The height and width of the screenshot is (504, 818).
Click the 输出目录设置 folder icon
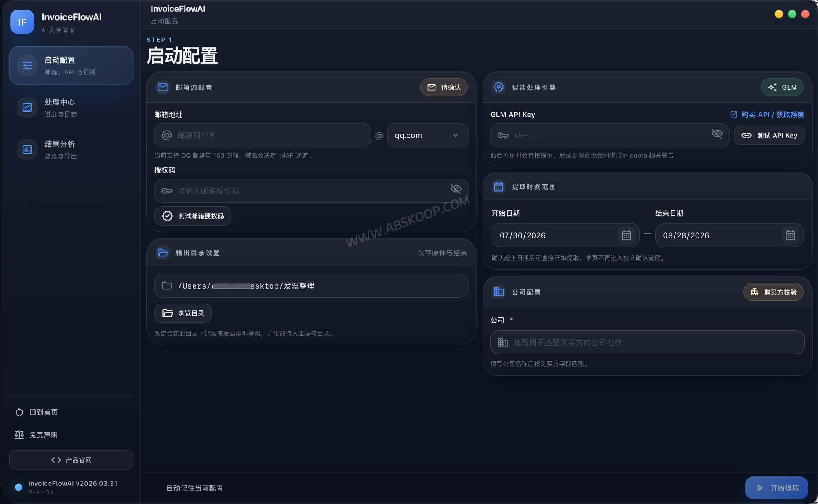[163, 253]
